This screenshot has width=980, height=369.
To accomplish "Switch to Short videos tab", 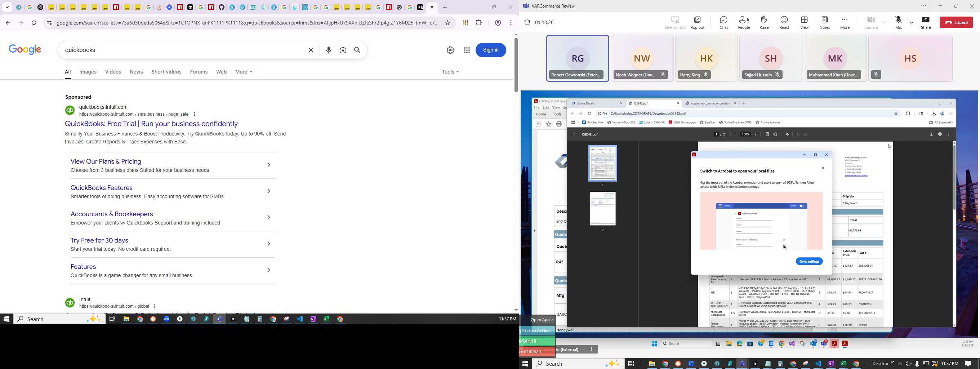I will [x=166, y=72].
